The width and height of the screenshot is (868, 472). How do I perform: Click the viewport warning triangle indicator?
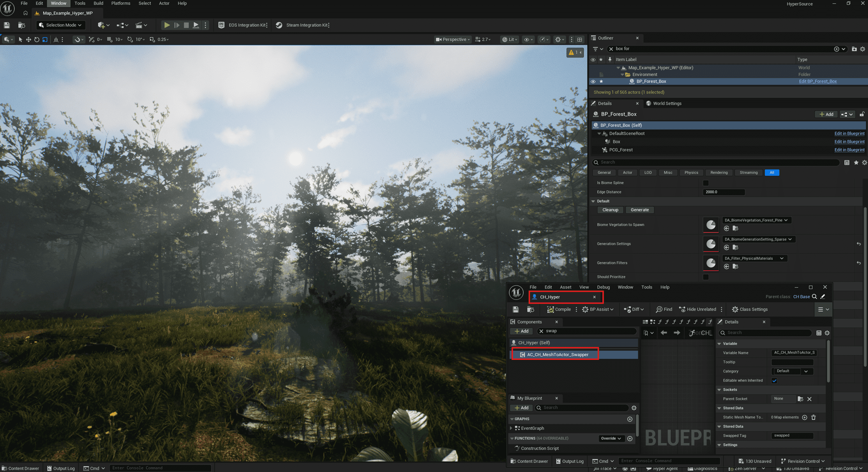click(x=575, y=53)
